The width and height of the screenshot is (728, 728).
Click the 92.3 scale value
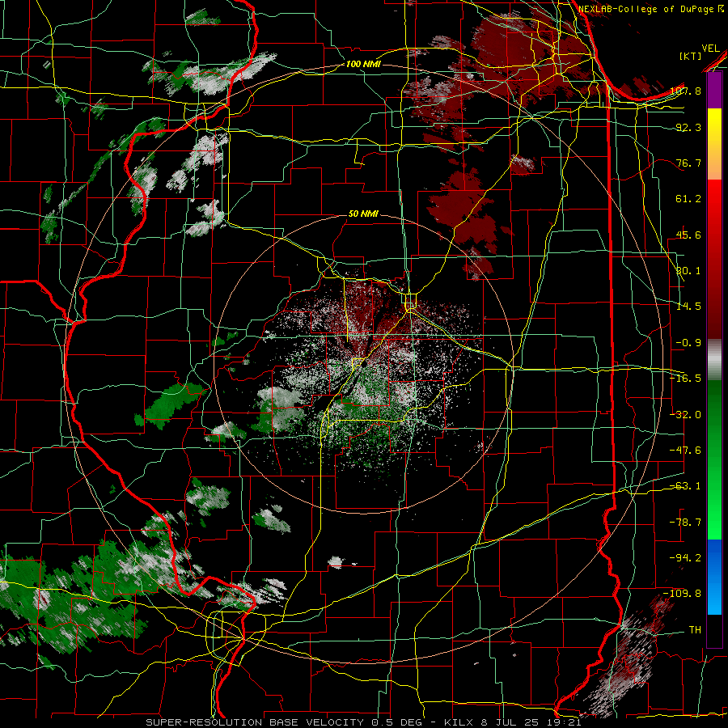pyautogui.click(x=688, y=127)
